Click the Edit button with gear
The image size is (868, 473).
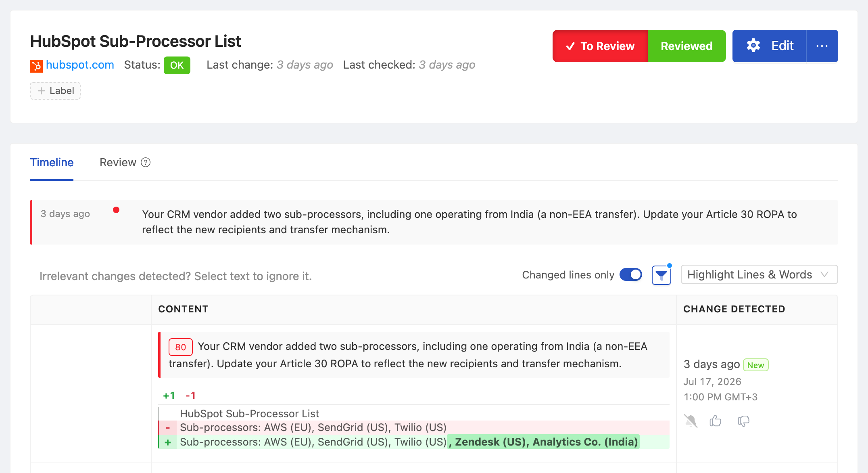click(769, 46)
